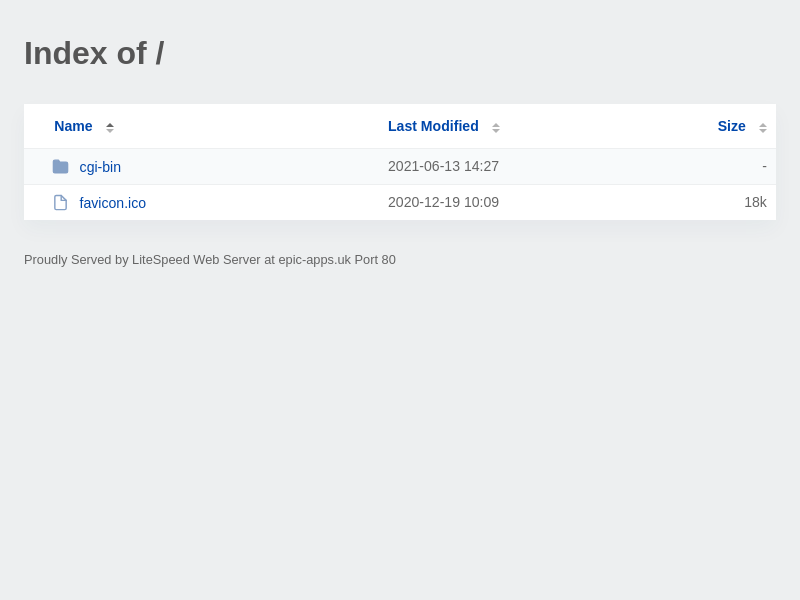Viewport: 800px width, 600px height.
Task: Click the epic-apps.uk hostname in footer
Action: [314, 260]
